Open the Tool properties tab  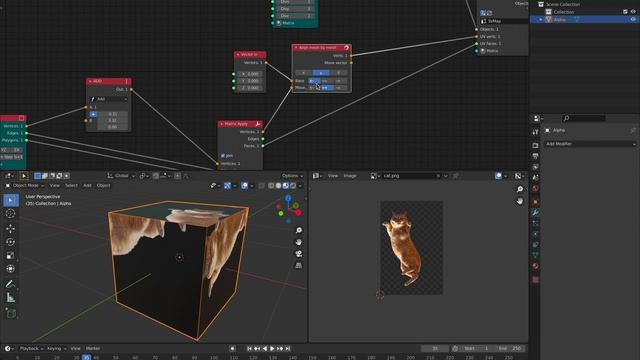[x=536, y=132]
